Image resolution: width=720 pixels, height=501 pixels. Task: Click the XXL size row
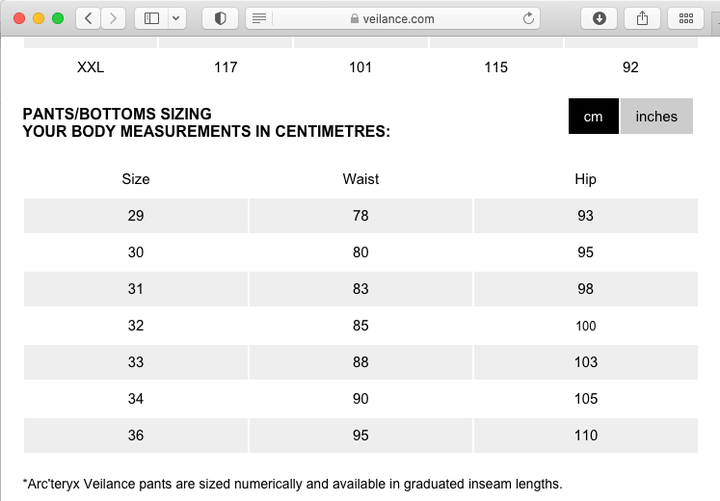(x=360, y=68)
